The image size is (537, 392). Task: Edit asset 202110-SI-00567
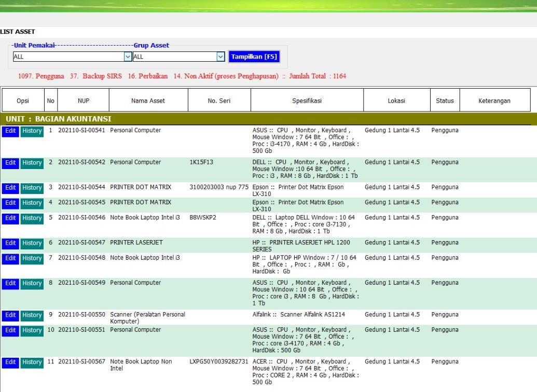[10, 362]
